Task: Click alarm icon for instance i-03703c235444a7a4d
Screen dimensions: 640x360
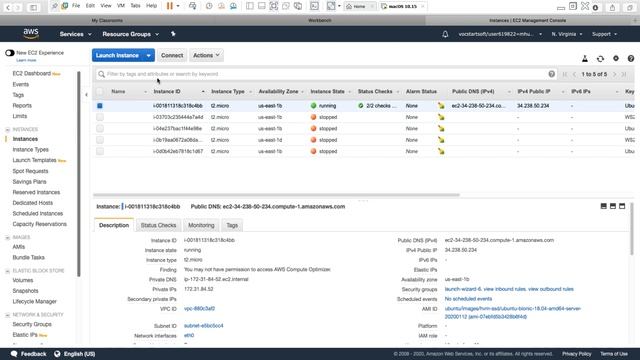Action: coord(441,117)
